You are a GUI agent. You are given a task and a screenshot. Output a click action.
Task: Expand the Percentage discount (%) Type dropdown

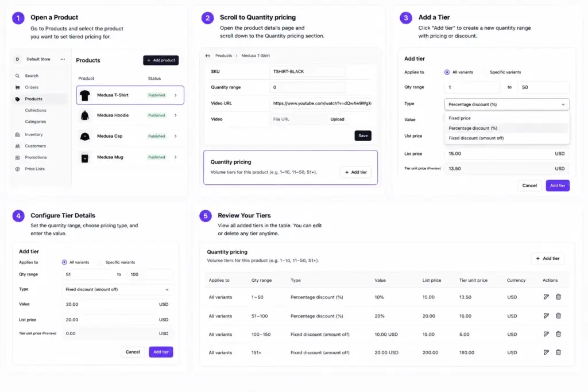pyautogui.click(x=506, y=104)
